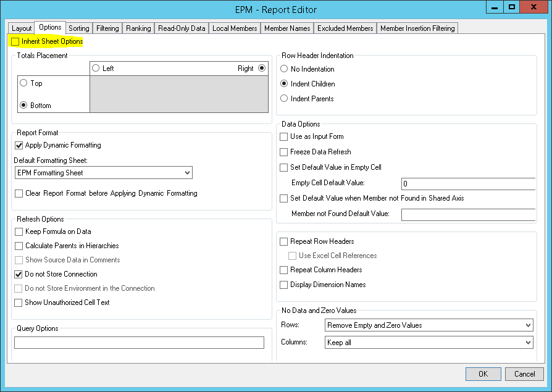The width and height of the screenshot is (552, 392).
Task: Open the Default Formatting Sheet dropdown
Action: pyautogui.click(x=187, y=172)
